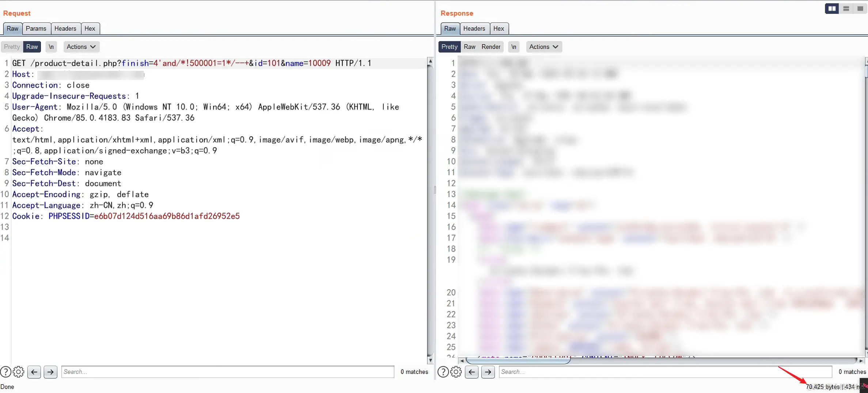The width and height of the screenshot is (868, 393).
Task: Open the Response Headers tab
Action: (474, 28)
